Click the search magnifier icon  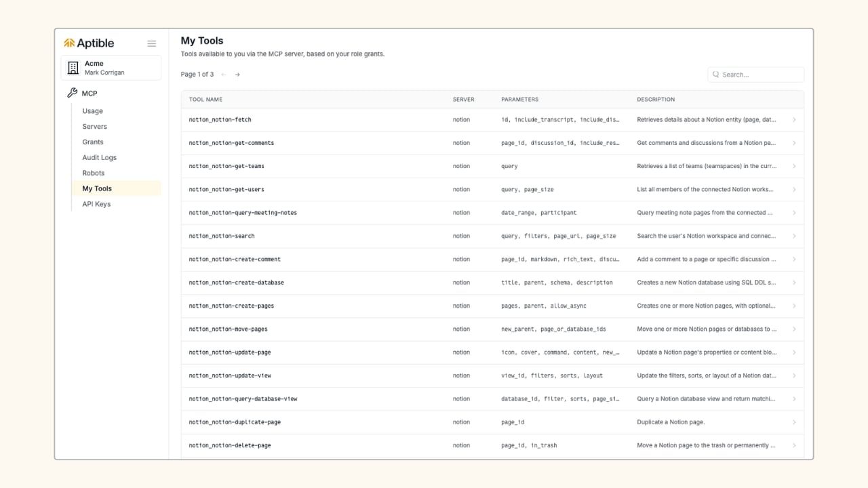click(716, 75)
